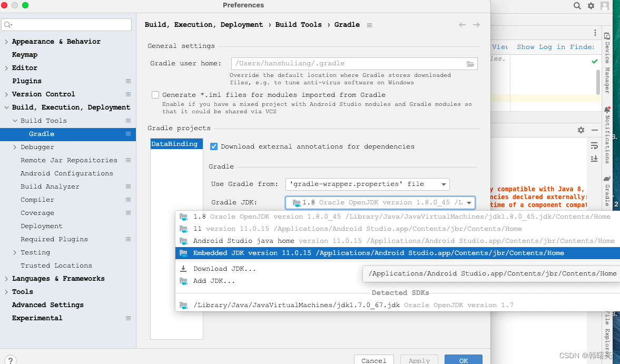Click the Required Plugins row project icon
The height and width of the screenshot is (364, 620).
pyautogui.click(x=128, y=239)
